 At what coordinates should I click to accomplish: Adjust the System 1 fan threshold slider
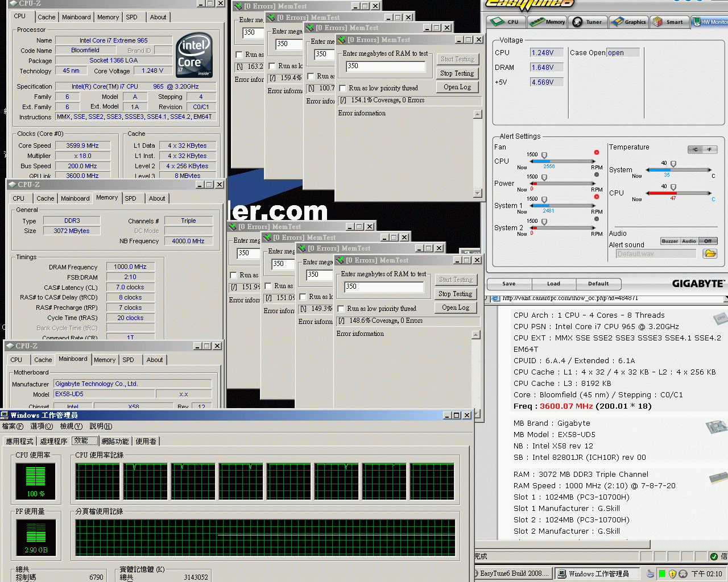coord(544,199)
